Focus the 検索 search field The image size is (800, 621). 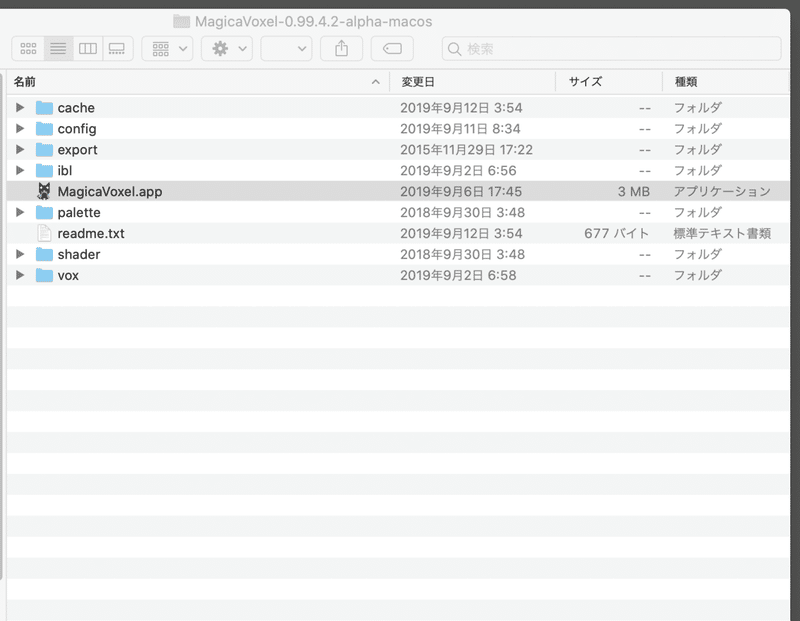click(611, 48)
